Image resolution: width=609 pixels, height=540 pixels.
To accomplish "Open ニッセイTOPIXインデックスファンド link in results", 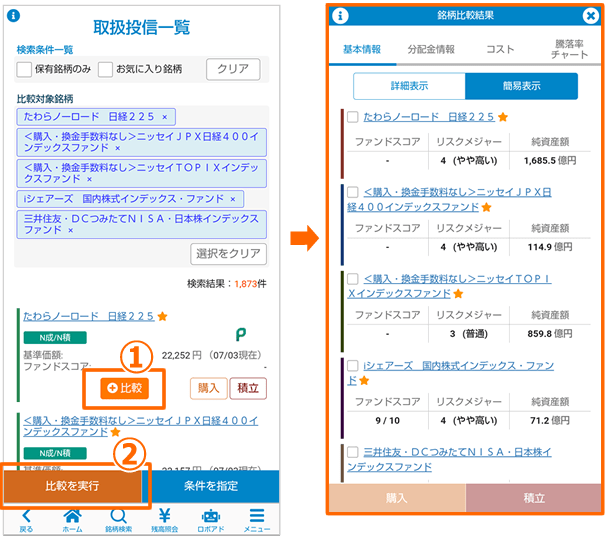I will click(x=449, y=286).
